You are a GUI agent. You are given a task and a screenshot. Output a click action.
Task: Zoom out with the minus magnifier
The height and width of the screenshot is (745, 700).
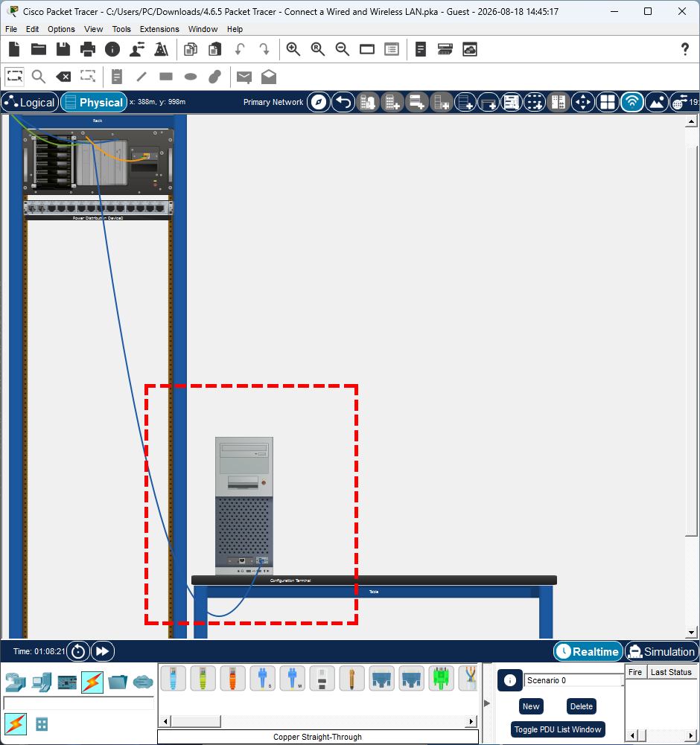[343, 49]
